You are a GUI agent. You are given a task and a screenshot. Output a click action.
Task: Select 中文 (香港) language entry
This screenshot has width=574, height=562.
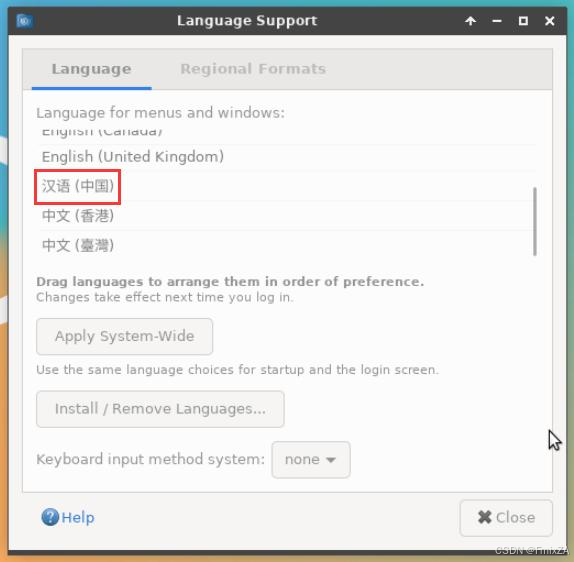click(x=287, y=216)
